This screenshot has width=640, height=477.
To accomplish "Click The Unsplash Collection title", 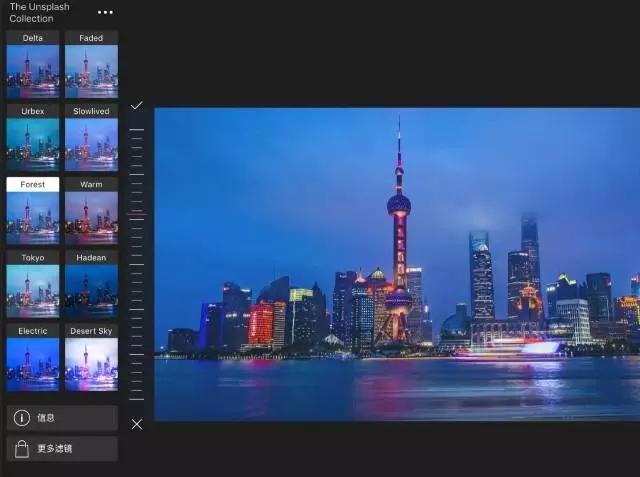I will pyautogui.click(x=40, y=13).
